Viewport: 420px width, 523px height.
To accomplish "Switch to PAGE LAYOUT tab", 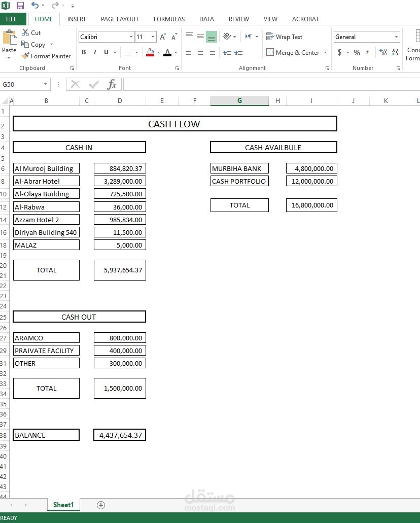I will tap(120, 19).
